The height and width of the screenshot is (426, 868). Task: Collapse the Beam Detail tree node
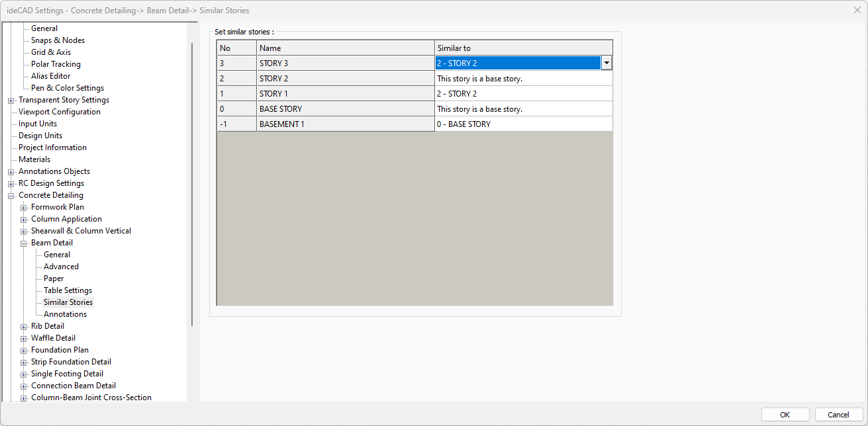(x=24, y=243)
